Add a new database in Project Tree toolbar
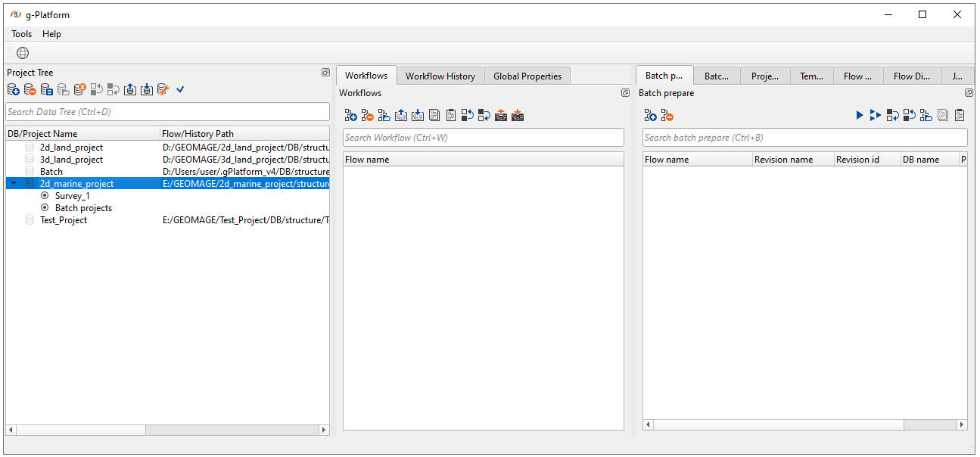The width and height of the screenshot is (980, 457). coord(14,90)
